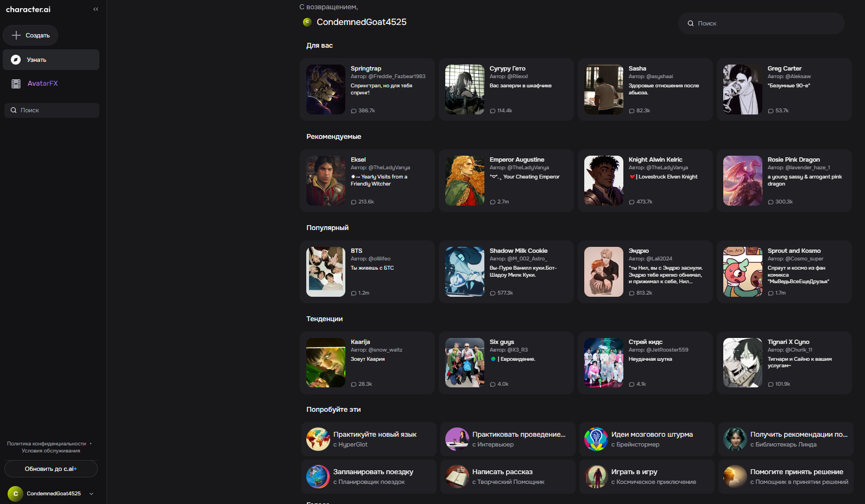Click the Творческий Помощник book icon

[x=457, y=477]
